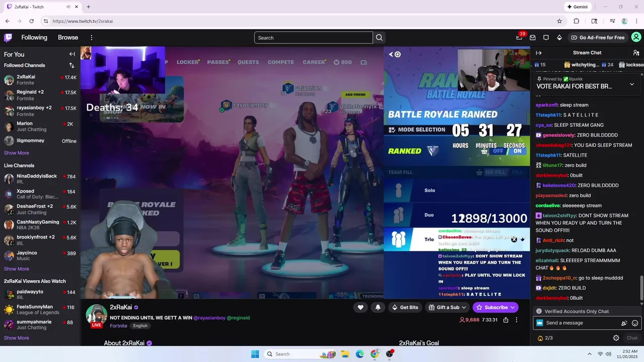This screenshot has height=362, width=644.
Task: Open browser extensions puzzle icon
Action: pyautogui.click(x=577, y=21)
